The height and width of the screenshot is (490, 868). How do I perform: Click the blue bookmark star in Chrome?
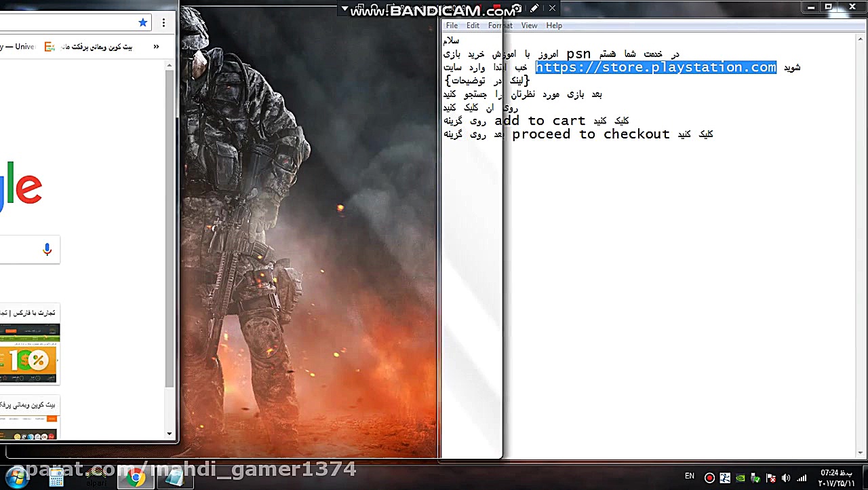click(142, 22)
